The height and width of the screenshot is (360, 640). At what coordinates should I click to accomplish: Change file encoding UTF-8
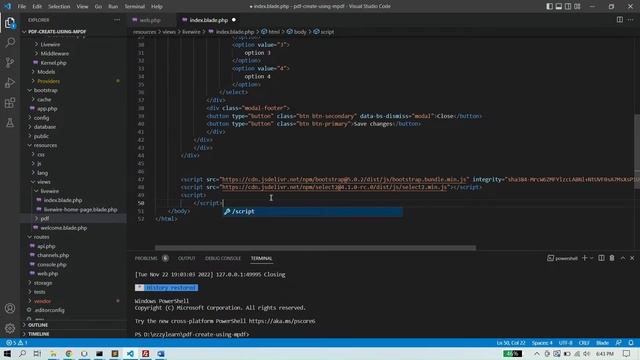click(x=565, y=343)
